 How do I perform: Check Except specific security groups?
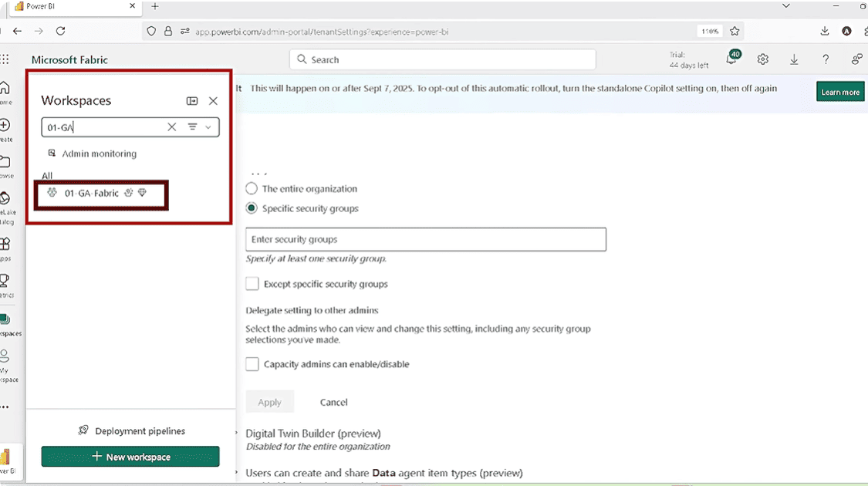[x=252, y=284]
